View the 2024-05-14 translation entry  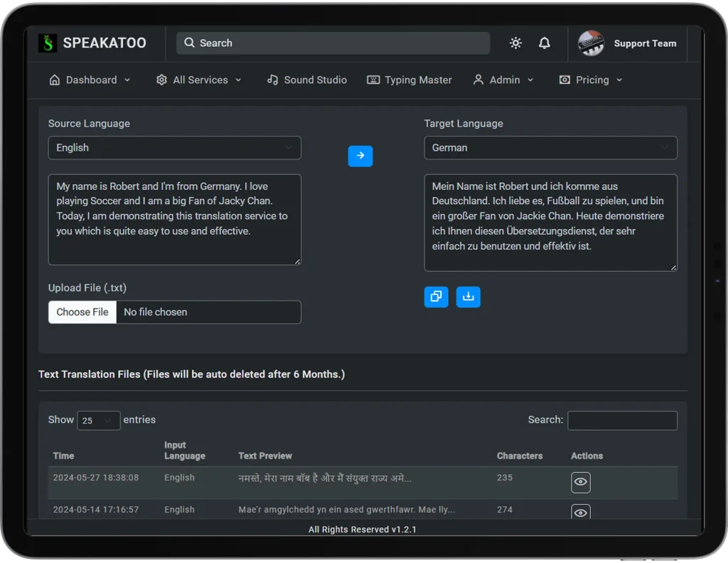581,512
